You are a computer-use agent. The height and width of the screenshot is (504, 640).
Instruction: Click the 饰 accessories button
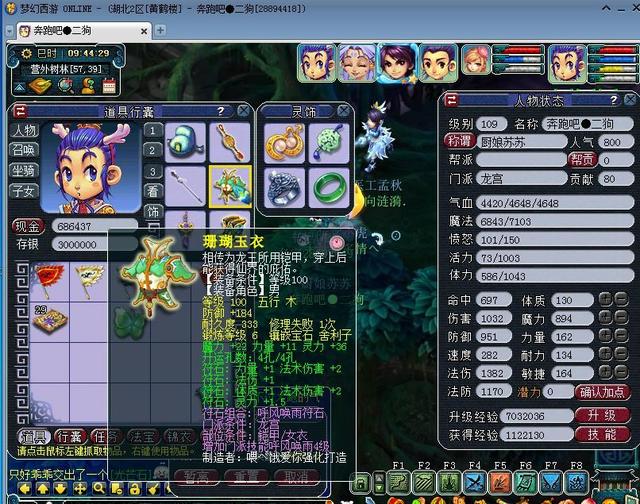153,211
